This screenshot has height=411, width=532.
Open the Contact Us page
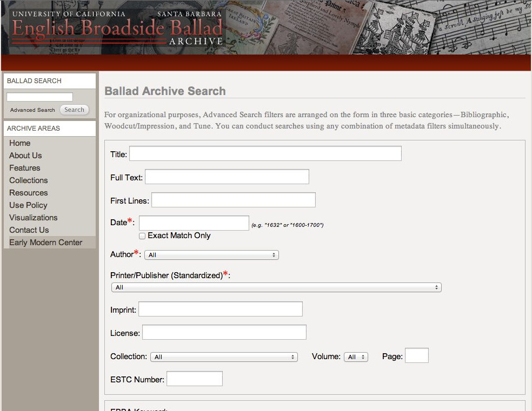tap(29, 230)
